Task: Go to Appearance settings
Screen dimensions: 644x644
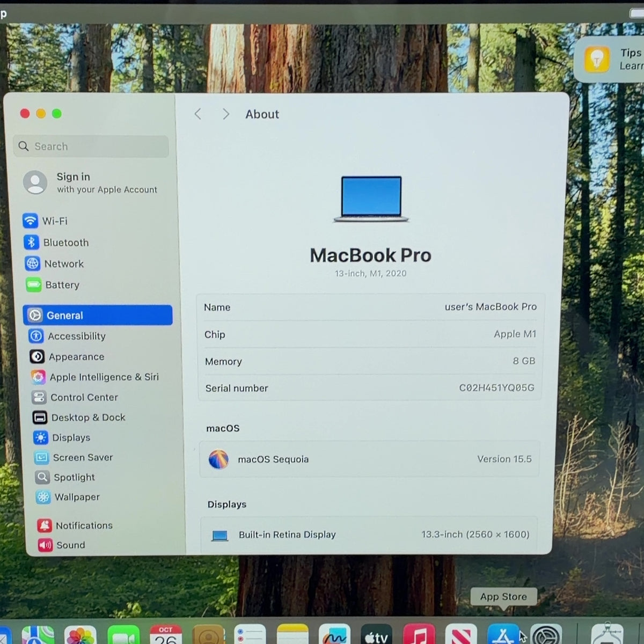Action: tap(67, 356)
